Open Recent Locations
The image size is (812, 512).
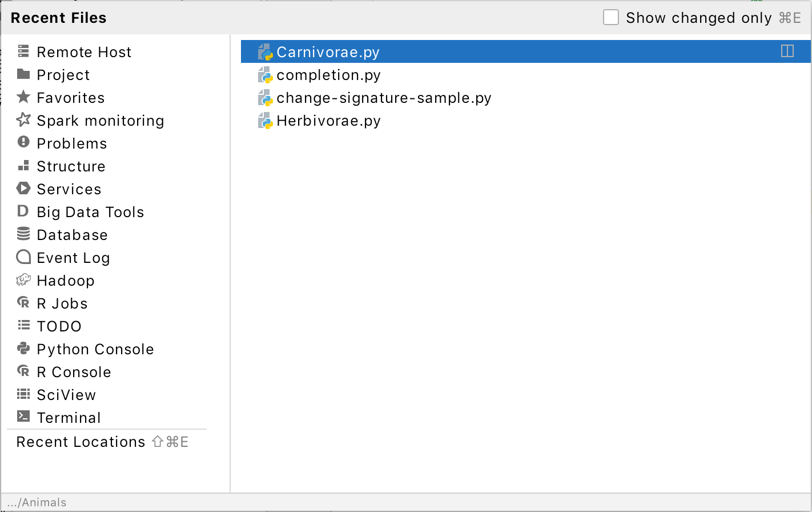pyautogui.click(x=80, y=441)
